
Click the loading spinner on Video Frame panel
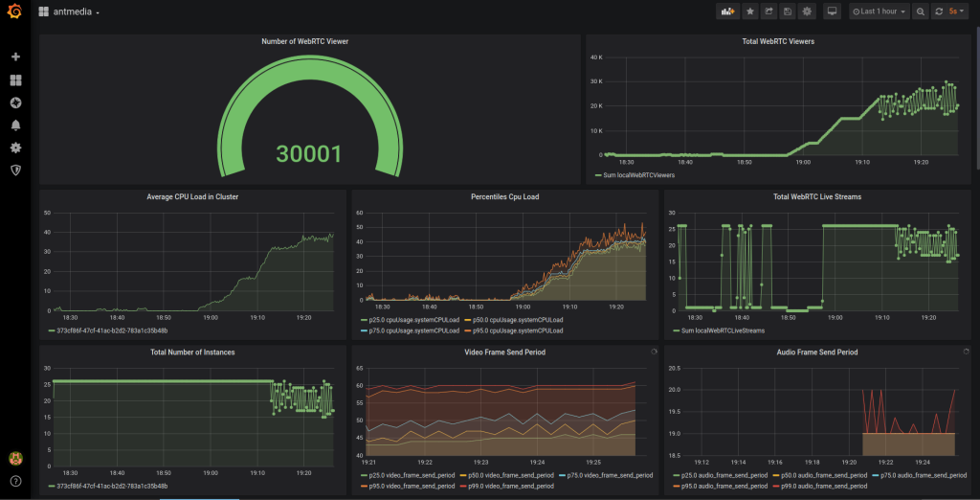pos(654,352)
